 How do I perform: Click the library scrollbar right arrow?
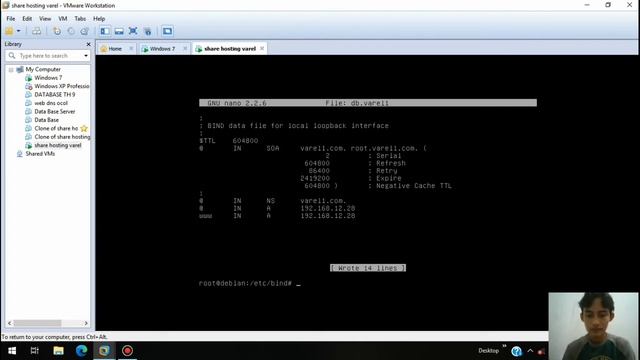click(x=86, y=323)
